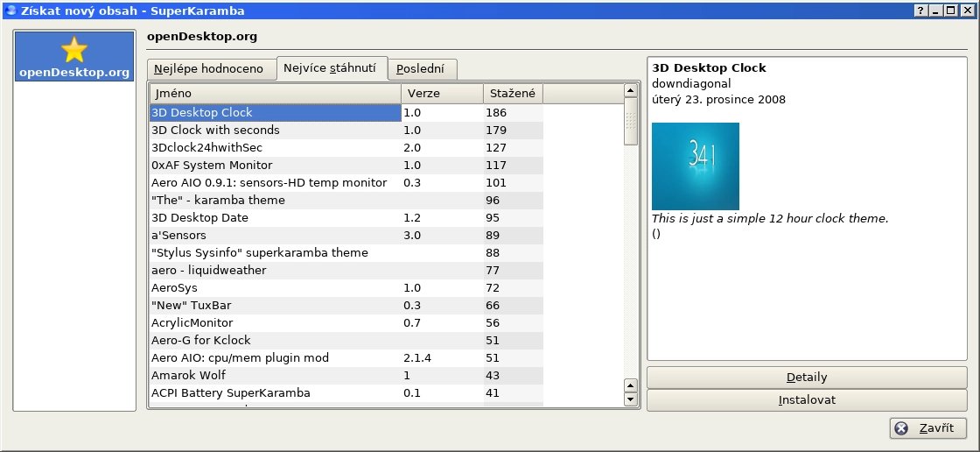This screenshot has width=980, height=452.
Task: Sort list by the Verze column header
Action: tap(442, 93)
